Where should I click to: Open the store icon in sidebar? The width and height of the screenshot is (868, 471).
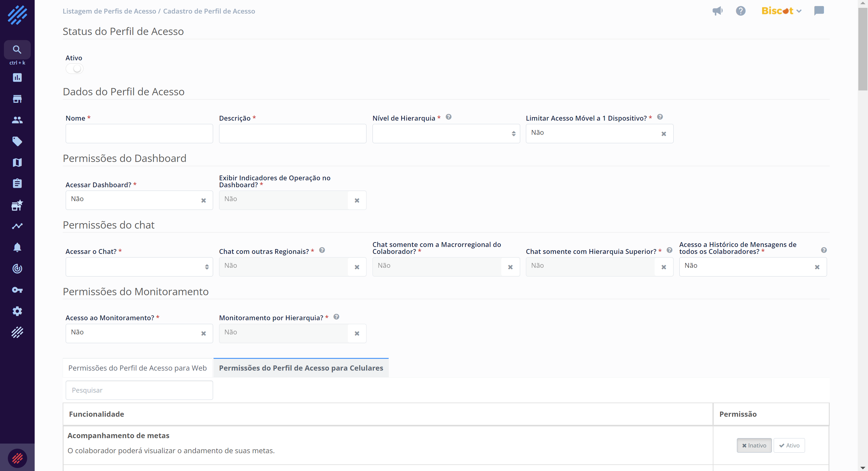(x=17, y=99)
